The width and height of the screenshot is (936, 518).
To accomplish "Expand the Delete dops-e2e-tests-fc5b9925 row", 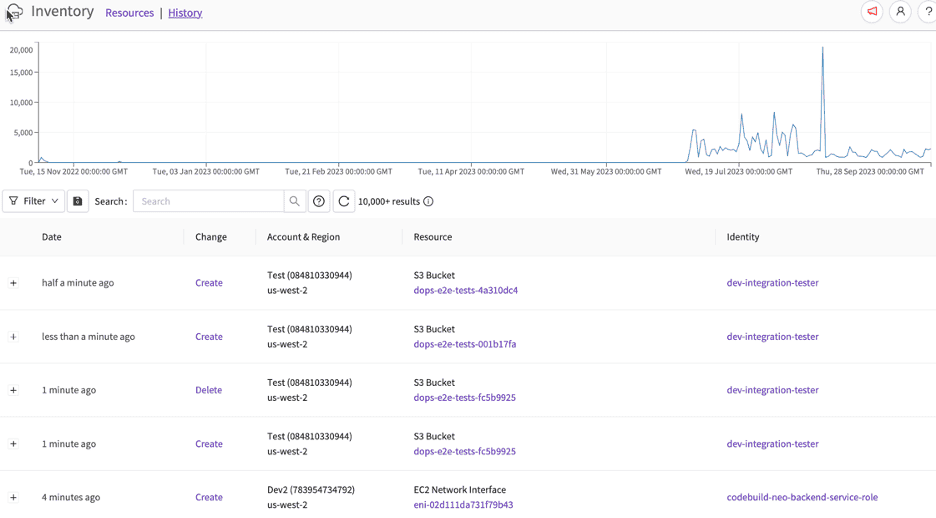I will click(x=13, y=390).
